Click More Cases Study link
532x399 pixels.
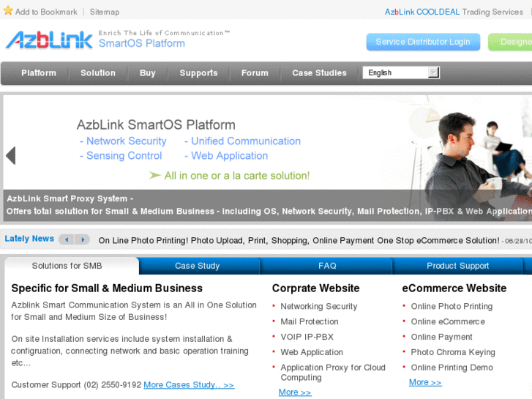[189, 385]
